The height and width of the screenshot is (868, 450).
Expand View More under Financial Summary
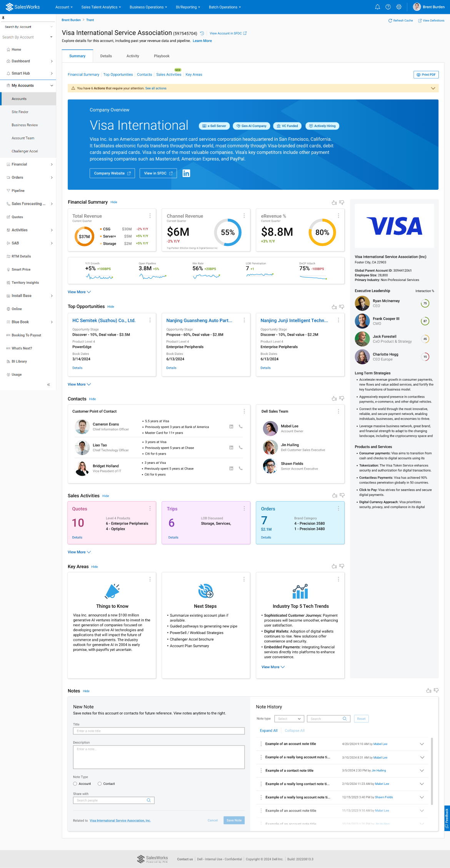[x=79, y=292]
